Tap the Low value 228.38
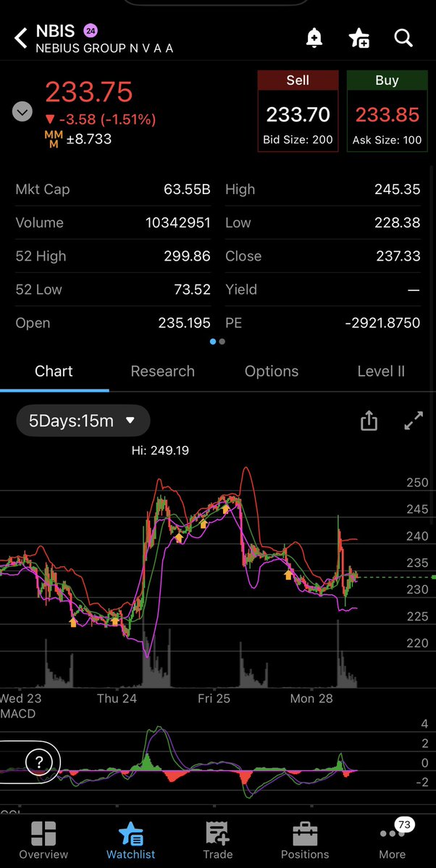Image resolution: width=436 pixels, height=868 pixels. coord(397,222)
